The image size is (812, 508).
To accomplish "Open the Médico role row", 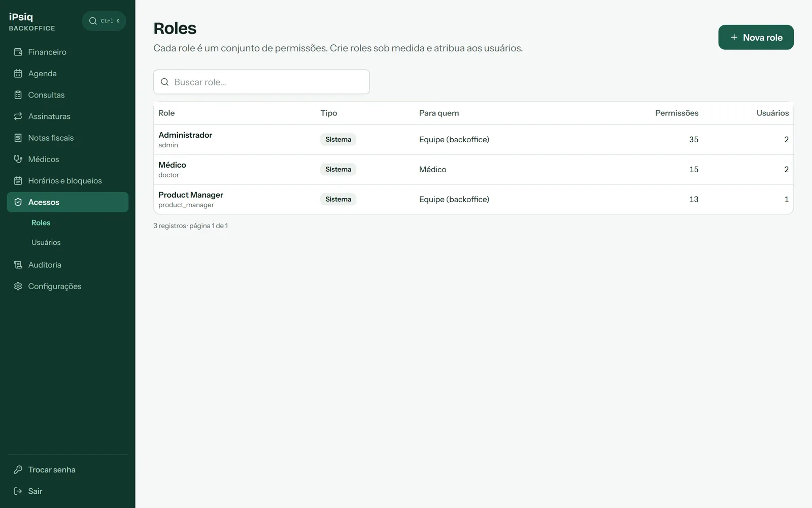I will pyautogui.click(x=473, y=170).
